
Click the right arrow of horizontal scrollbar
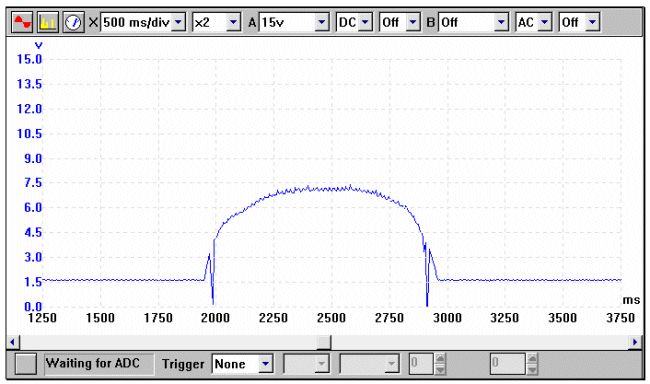pos(635,342)
